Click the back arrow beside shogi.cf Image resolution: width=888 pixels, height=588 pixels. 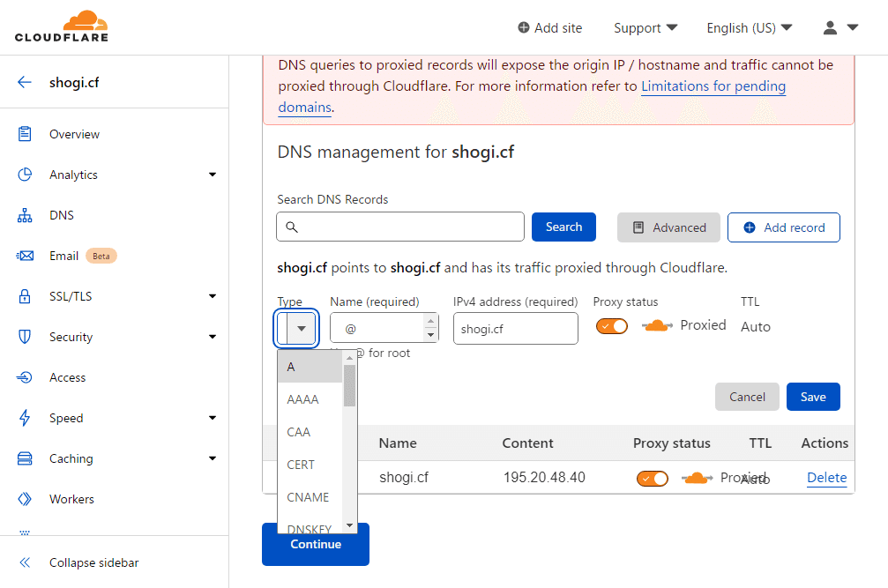pyautogui.click(x=25, y=82)
